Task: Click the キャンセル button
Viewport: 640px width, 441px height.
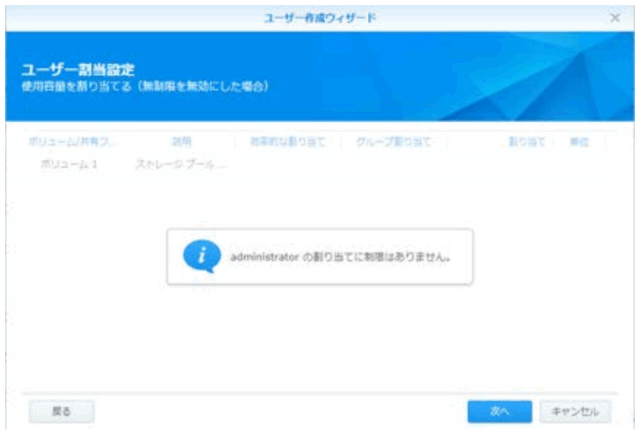Action: click(575, 411)
